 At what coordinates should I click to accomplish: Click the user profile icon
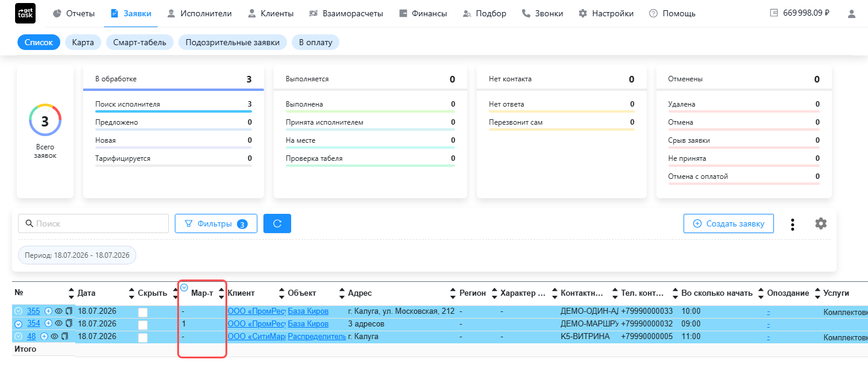(x=851, y=13)
